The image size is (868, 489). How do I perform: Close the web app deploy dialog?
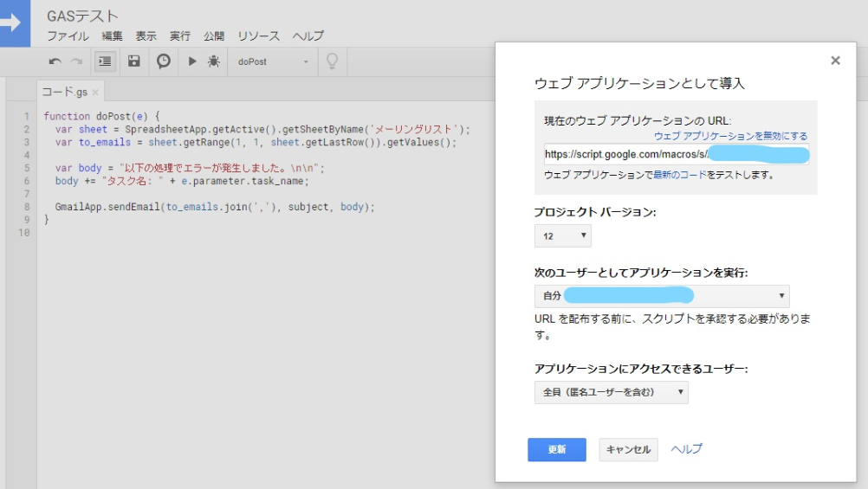[x=835, y=61]
